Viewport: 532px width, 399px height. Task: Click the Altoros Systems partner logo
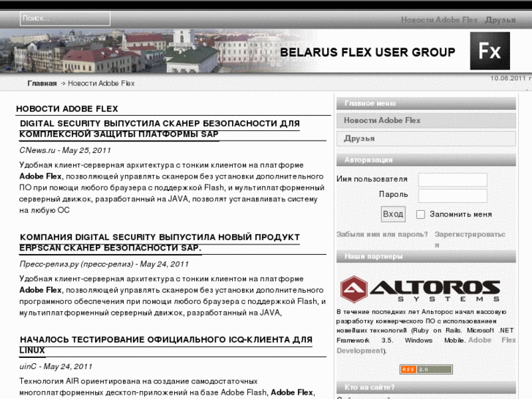(420, 289)
